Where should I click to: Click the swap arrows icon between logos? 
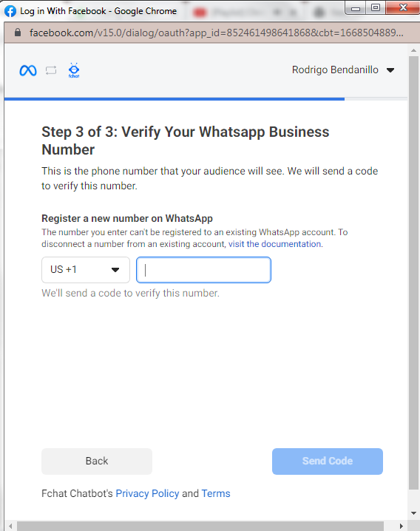(x=51, y=70)
